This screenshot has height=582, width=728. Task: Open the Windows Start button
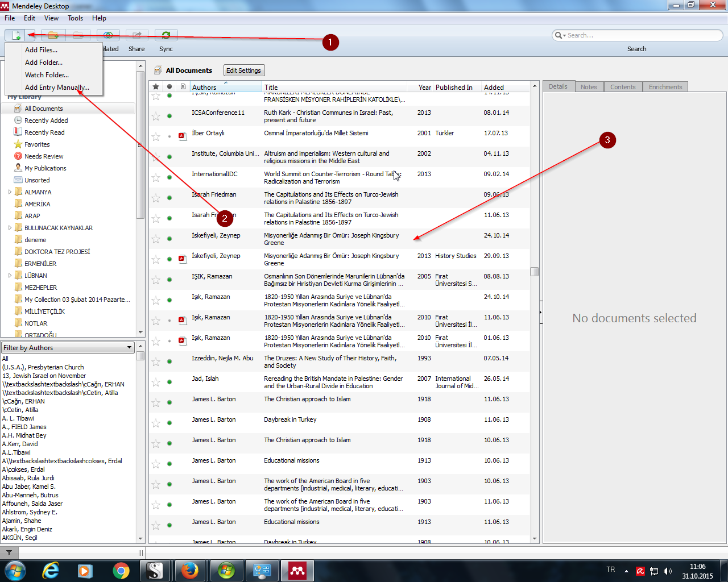15,570
